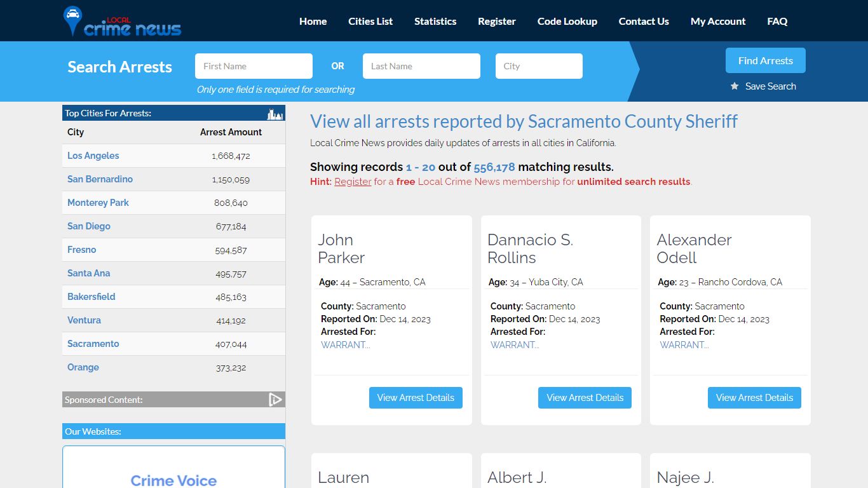Click the Our Websites section header

[173, 431]
